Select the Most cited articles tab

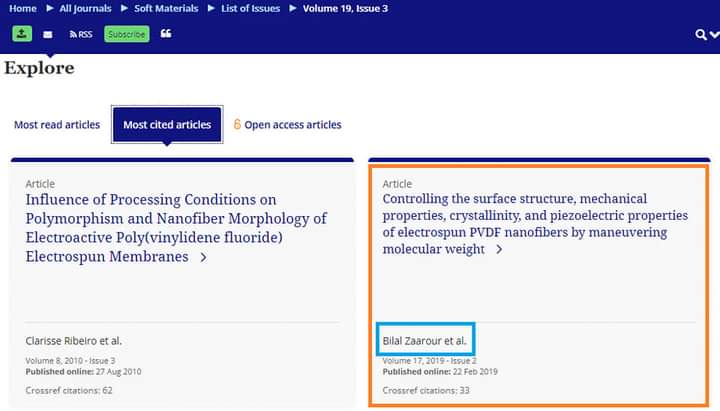(167, 124)
